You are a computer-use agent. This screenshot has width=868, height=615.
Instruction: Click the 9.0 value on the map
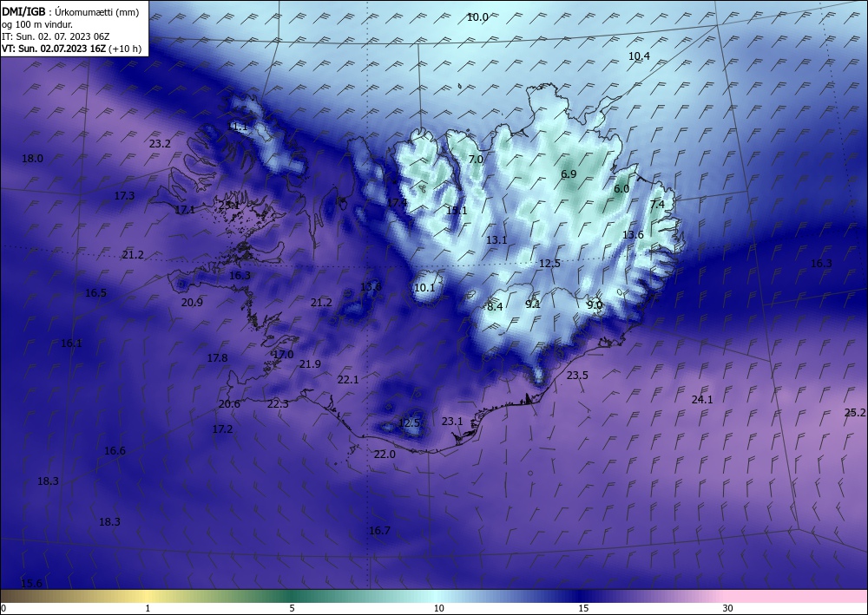point(594,305)
